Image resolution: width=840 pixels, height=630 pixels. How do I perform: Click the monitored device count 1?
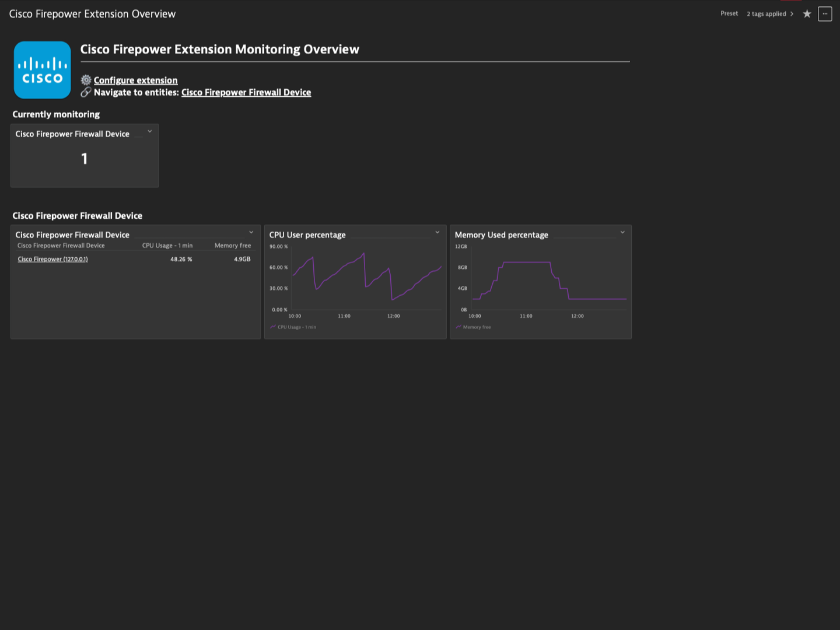[x=85, y=159]
